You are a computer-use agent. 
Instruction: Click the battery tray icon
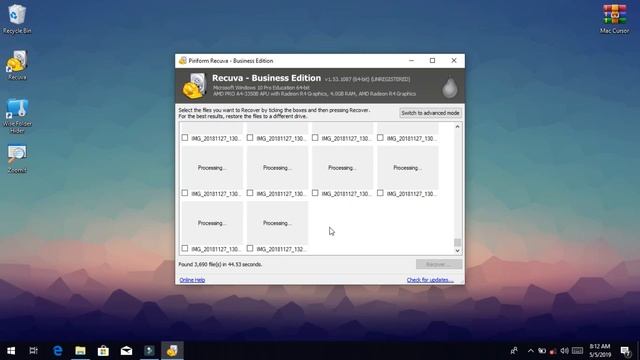(542, 351)
